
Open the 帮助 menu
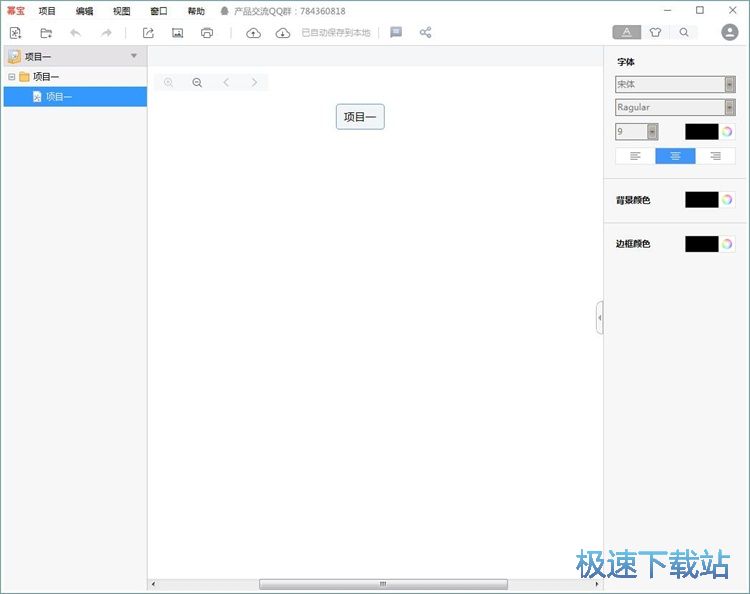[x=196, y=11]
